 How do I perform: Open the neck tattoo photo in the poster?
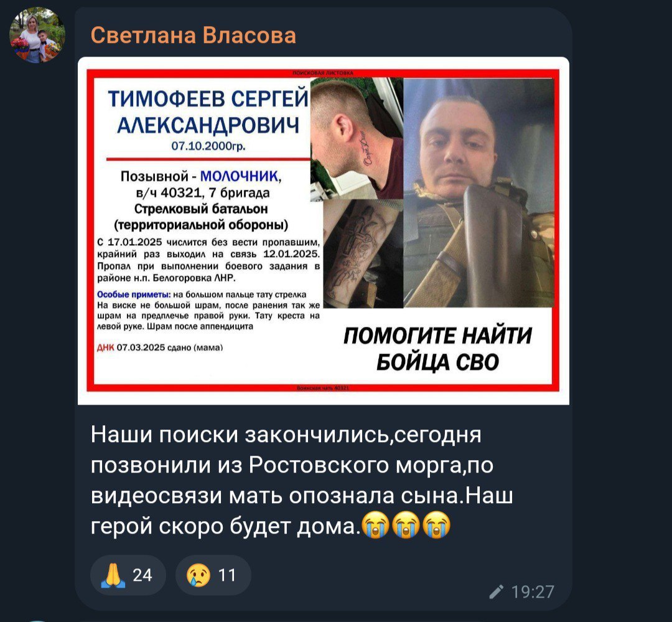pos(357,139)
